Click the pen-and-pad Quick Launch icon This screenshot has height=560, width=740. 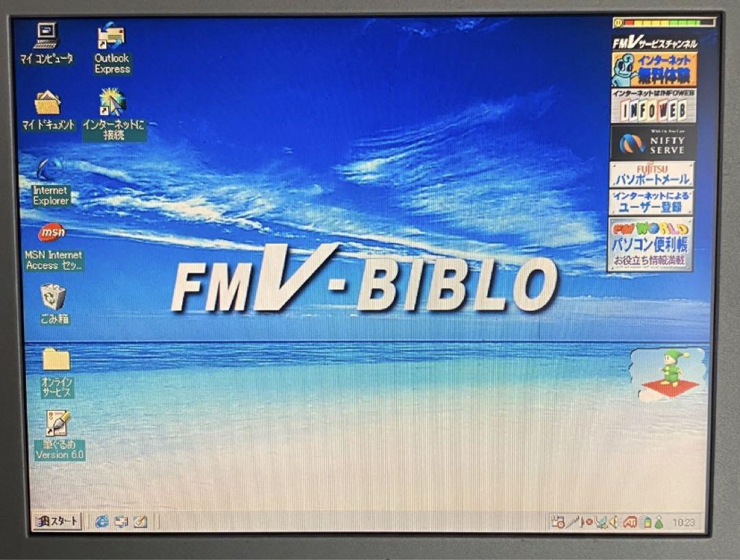140,522
